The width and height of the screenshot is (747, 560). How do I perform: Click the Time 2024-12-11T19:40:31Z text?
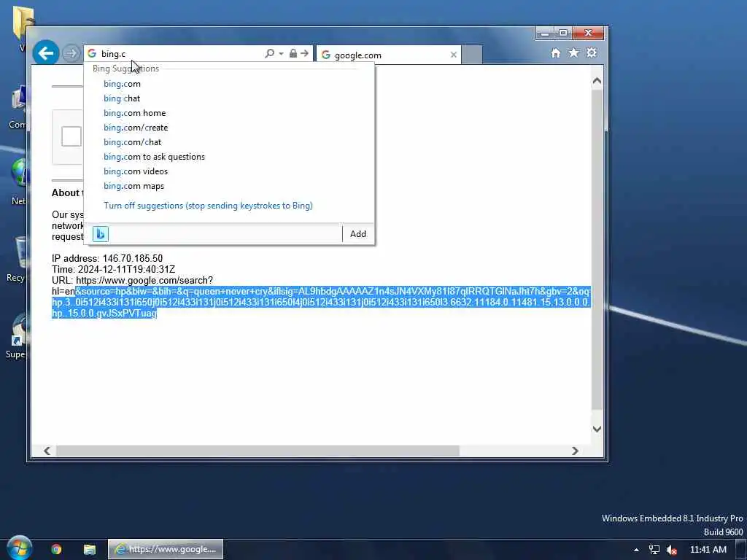coord(113,270)
